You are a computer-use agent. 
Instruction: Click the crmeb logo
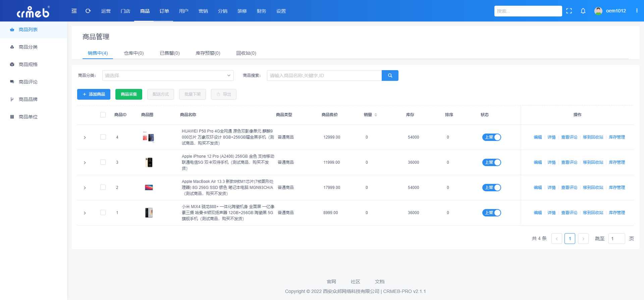click(x=33, y=12)
